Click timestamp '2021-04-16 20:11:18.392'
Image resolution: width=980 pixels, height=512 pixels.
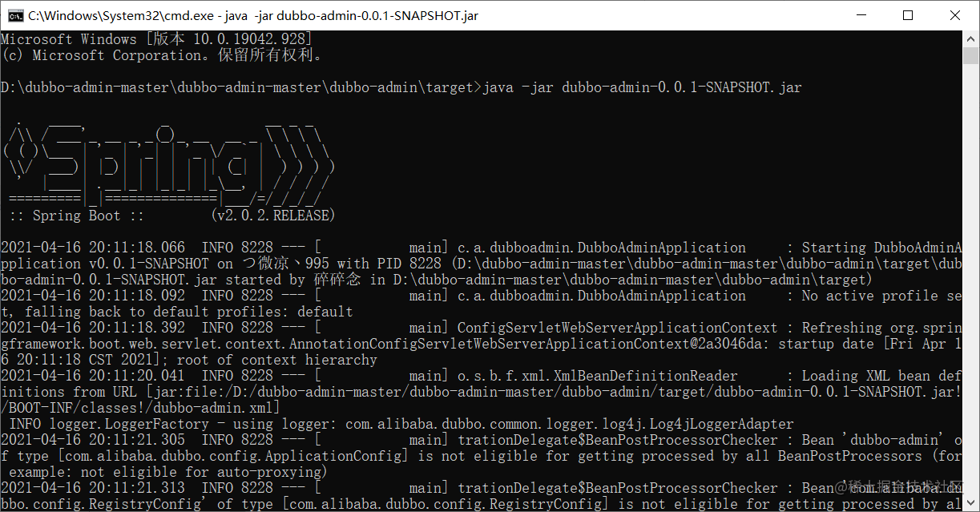pyautogui.click(x=93, y=328)
